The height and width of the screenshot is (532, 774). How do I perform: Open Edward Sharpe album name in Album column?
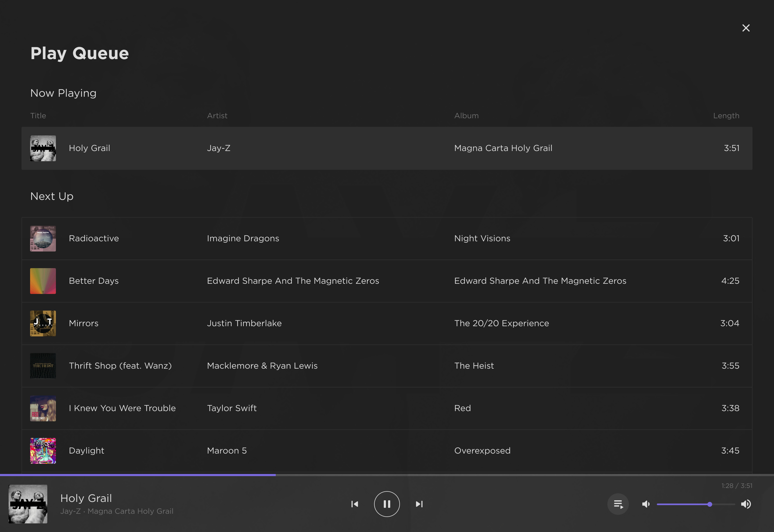(x=540, y=281)
